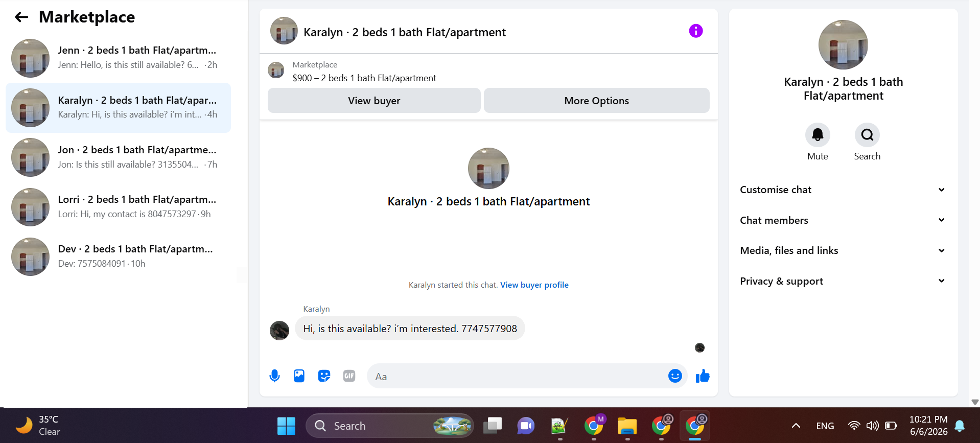Open the volume speaker tray icon
The height and width of the screenshot is (443, 980).
[872, 426]
